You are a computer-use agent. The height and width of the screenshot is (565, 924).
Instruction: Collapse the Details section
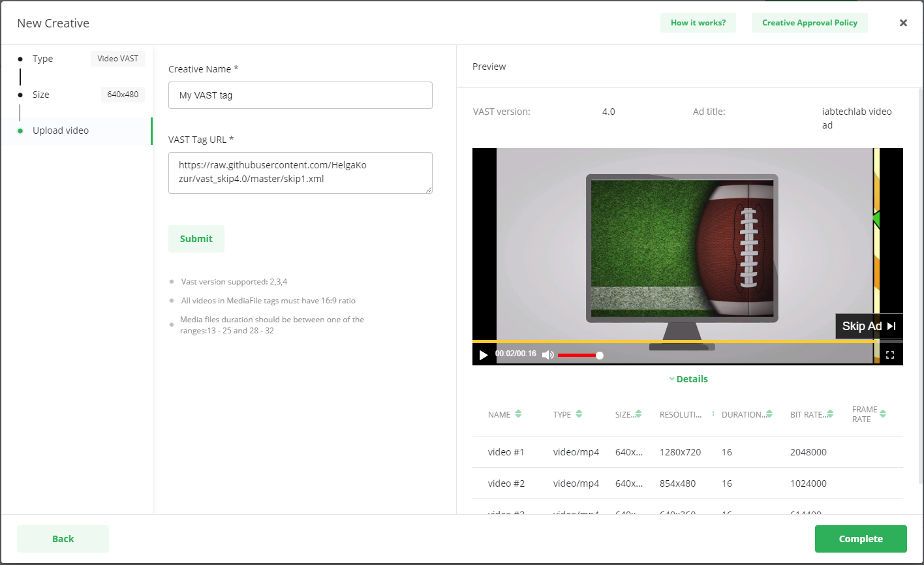coord(688,379)
